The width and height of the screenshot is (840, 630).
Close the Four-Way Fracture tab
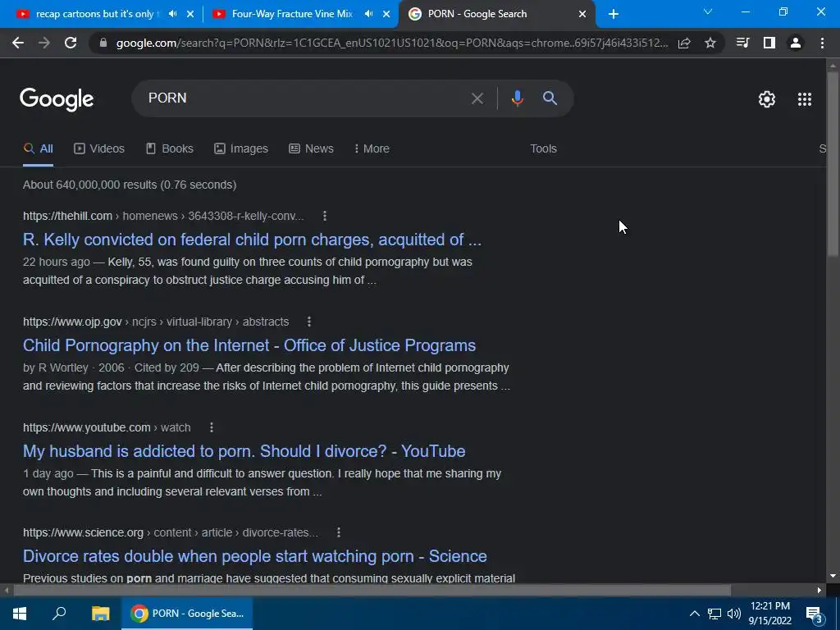point(386,15)
